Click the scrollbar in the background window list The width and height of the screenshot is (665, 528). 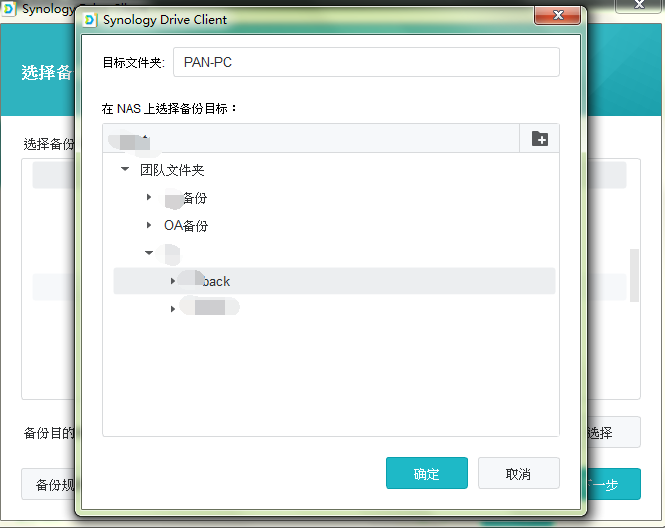point(634,276)
